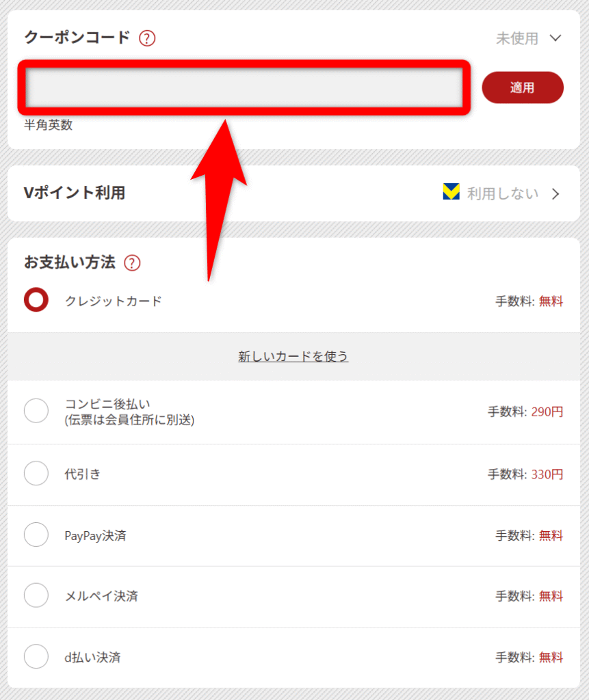
Task: Click the PayPay決済 payment label
Action: coord(95,535)
